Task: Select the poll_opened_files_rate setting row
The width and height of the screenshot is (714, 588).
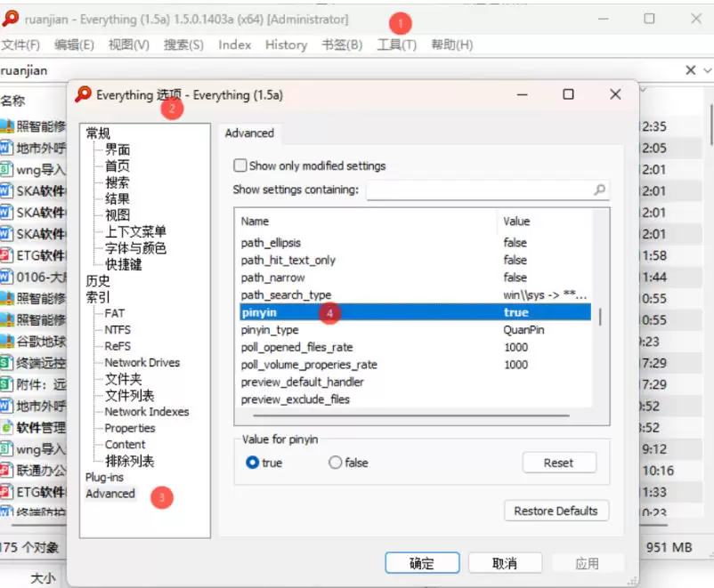Action: (415, 347)
